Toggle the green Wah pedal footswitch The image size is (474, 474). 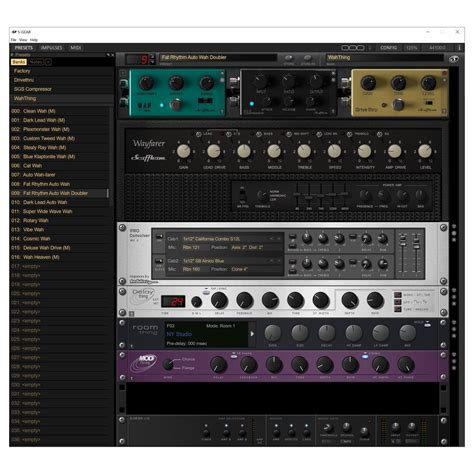(175, 105)
